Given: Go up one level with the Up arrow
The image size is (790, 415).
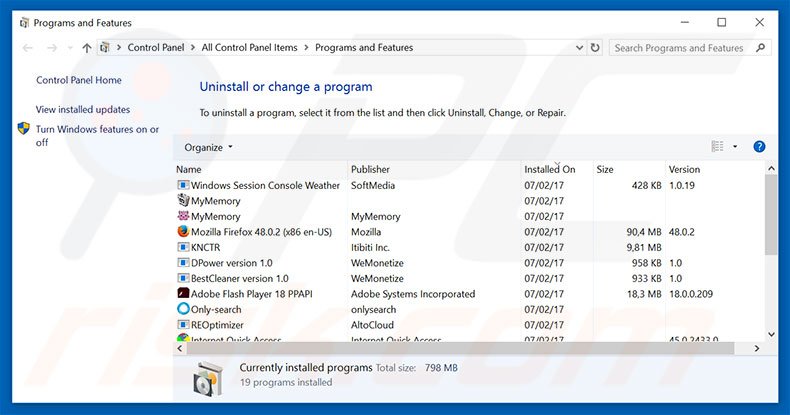Looking at the screenshot, I should tap(87, 48).
